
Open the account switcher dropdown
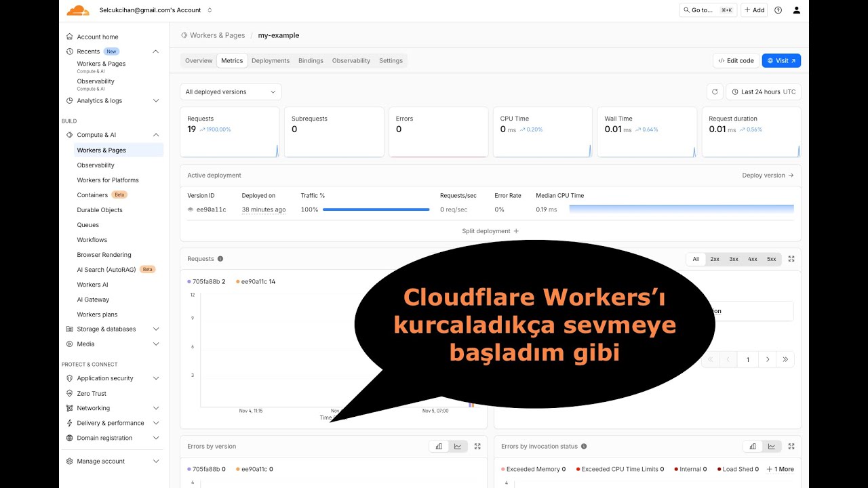[x=210, y=10]
